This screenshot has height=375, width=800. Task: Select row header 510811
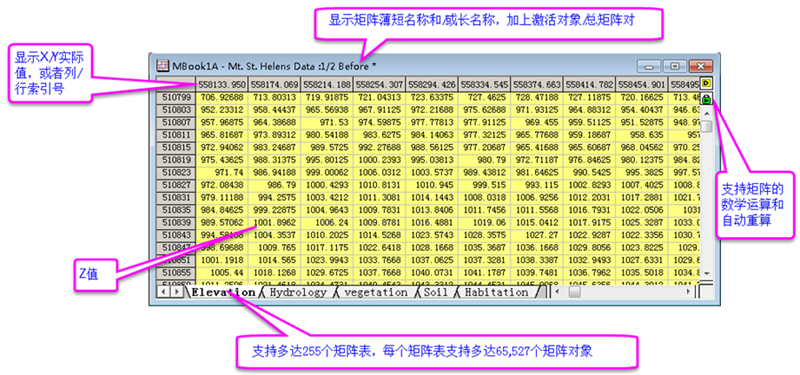click(x=176, y=135)
